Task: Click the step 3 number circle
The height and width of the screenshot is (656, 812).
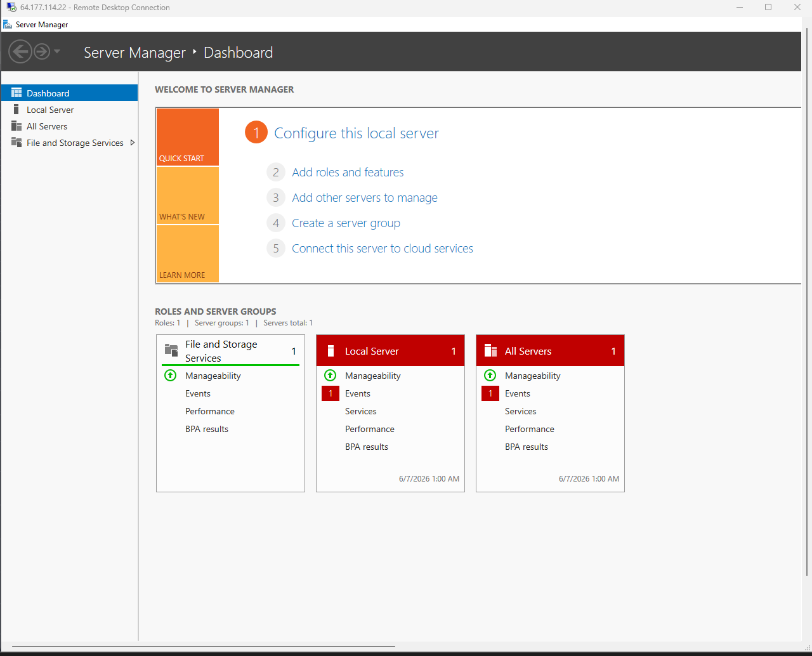Action: [276, 197]
